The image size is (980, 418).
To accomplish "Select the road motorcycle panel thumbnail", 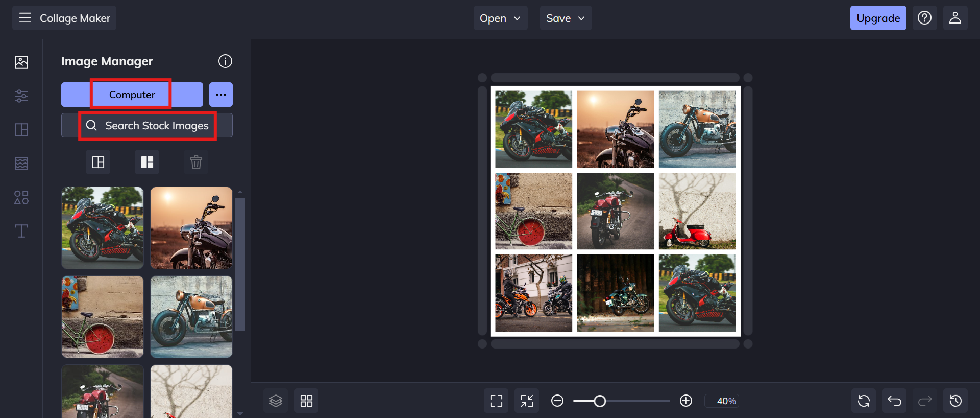I will point(103,391).
